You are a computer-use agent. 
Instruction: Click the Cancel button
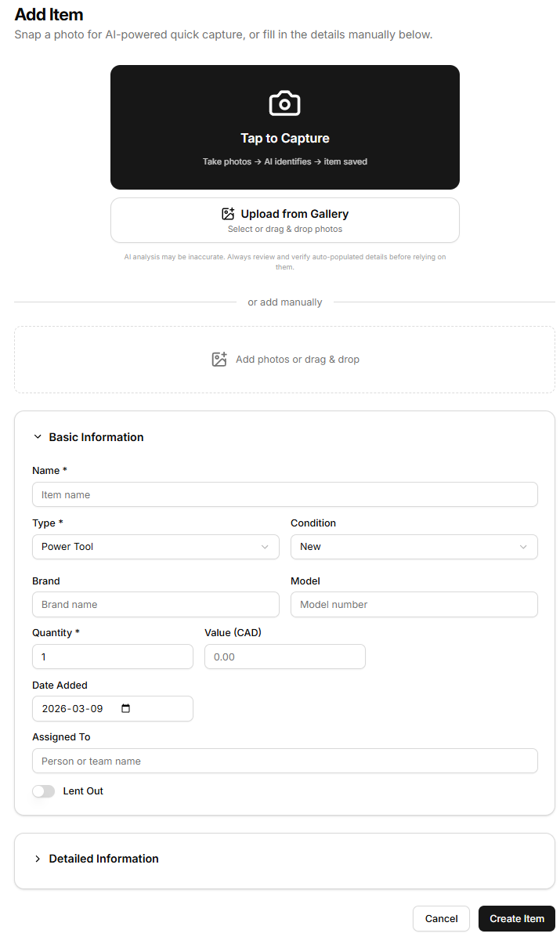click(441, 918)
